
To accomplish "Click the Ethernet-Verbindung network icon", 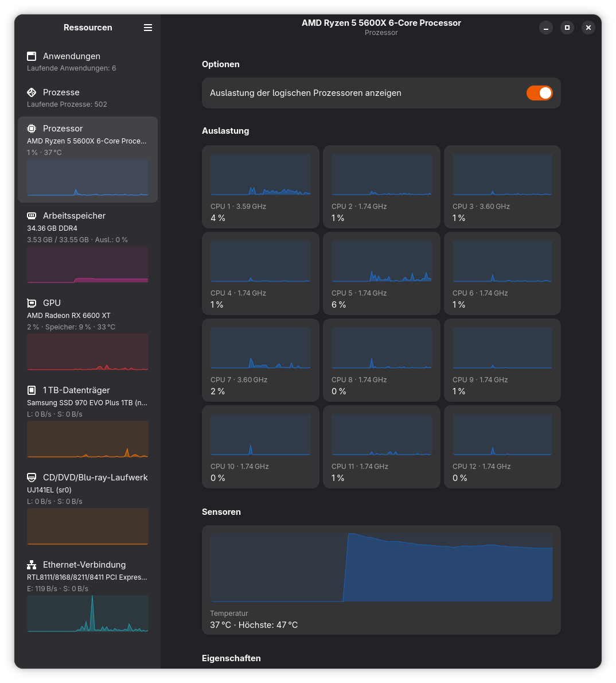I will (x=32, y=565).
